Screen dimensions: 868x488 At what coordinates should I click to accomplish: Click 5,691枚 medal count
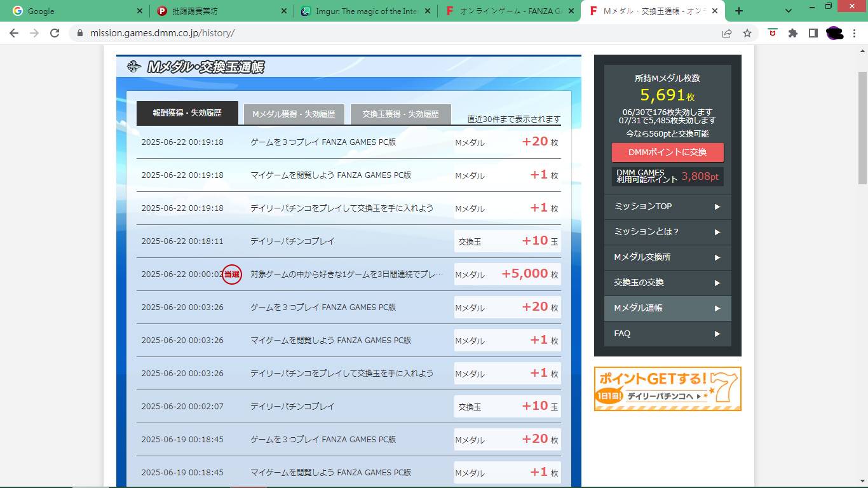(x=667, y=95)
